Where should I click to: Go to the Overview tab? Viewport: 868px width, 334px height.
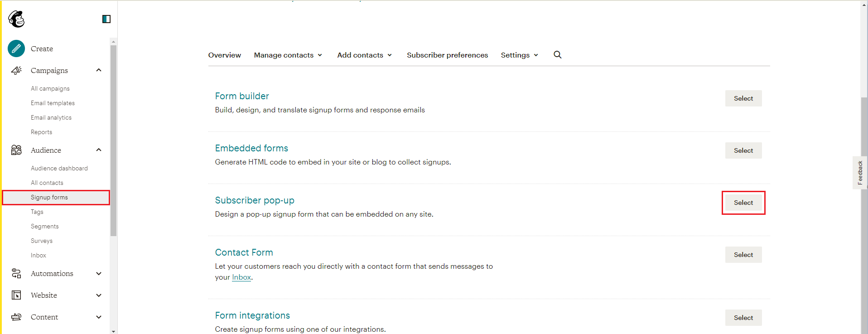click(224, 55)
